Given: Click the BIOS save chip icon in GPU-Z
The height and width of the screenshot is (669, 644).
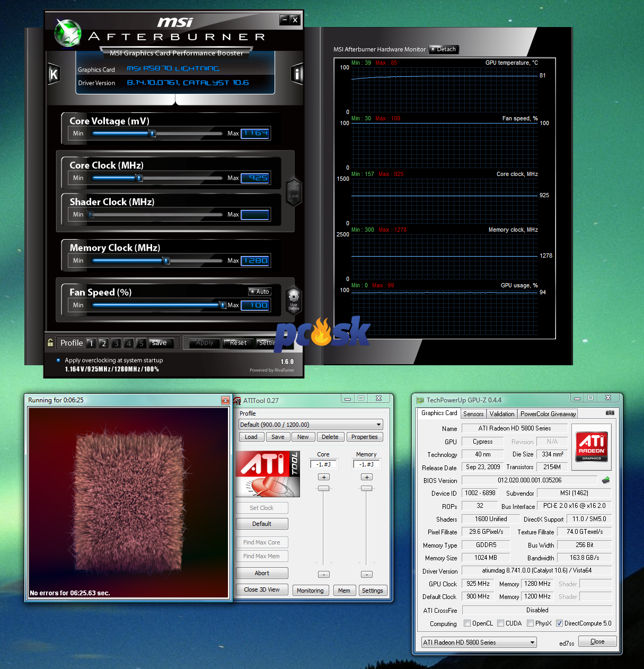Looking at the screenshot, I should 606,480.
